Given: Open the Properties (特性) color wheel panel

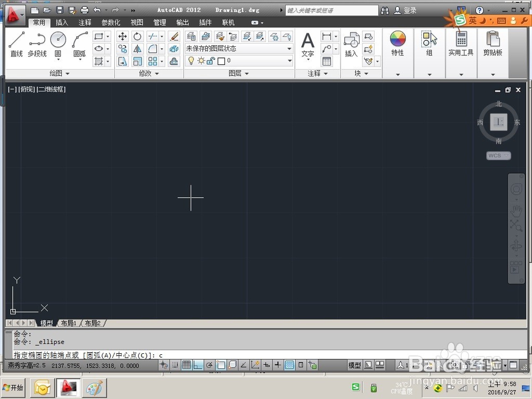Looking at the screenshot, I should (397, 44).
